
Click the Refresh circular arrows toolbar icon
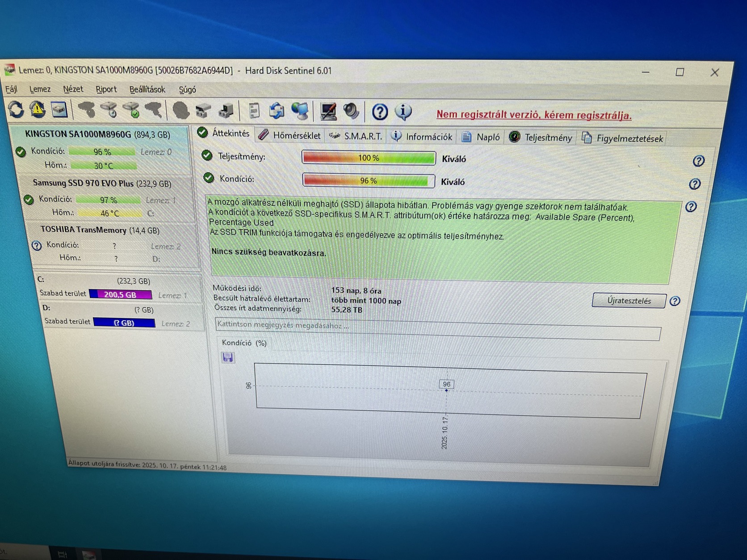pyautogui.click(x=16, y=109)
